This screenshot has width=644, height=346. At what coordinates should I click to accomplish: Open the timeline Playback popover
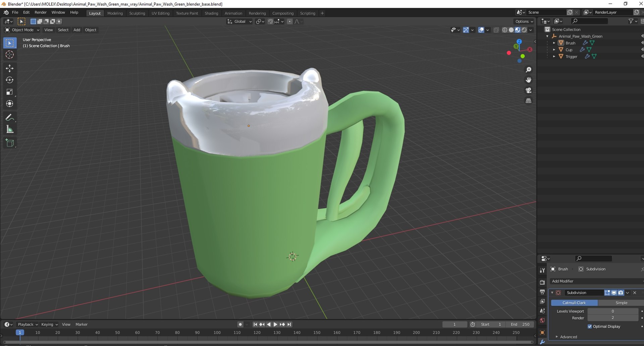28,324
